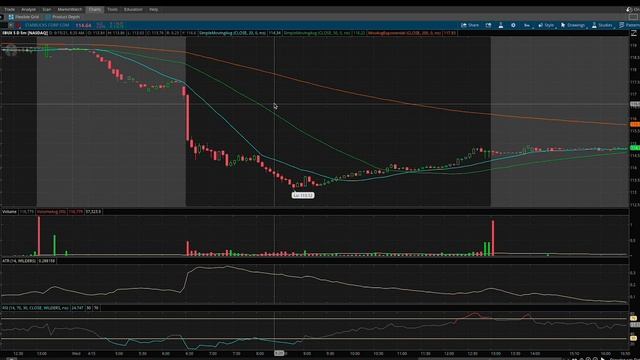
Task: Select the SimpleMovingAvg 50 study label
Action: click(317, 33)
